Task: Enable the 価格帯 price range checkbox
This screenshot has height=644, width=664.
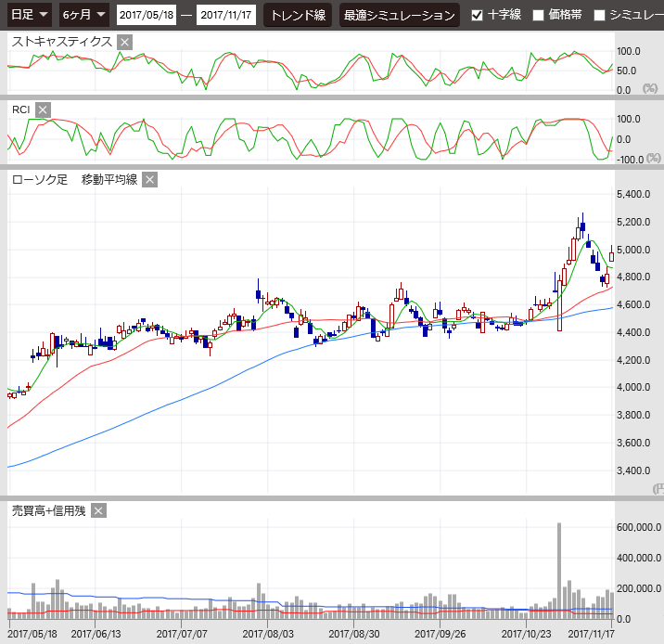Action: tap(538, 15)
